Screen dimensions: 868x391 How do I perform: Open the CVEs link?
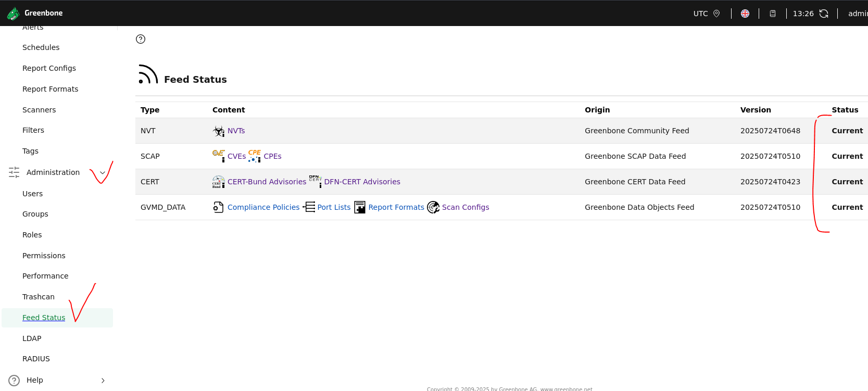[236, 156]
